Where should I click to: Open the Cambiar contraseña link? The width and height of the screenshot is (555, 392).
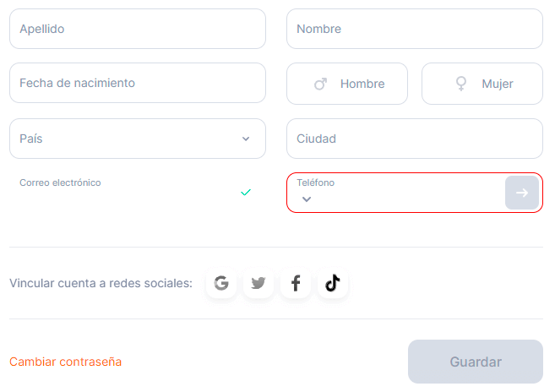(66, 362)
